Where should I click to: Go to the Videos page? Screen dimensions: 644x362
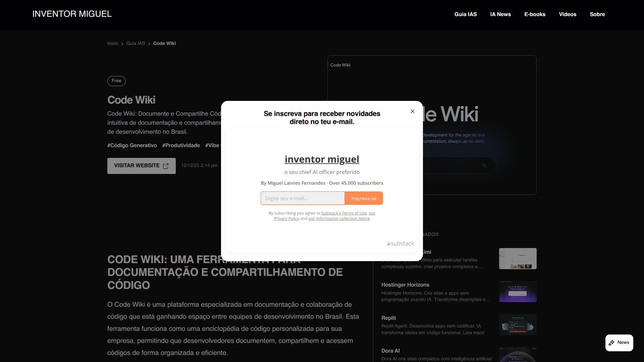point(567,14)
